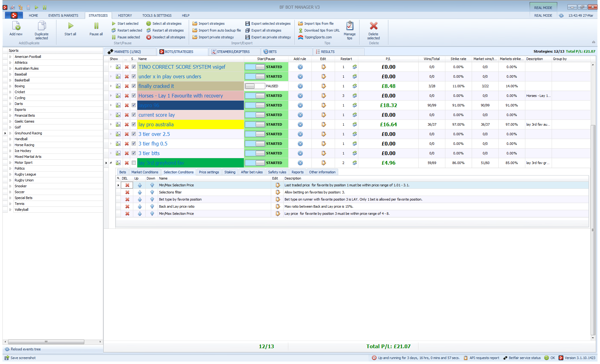
Task: Open the Safety rules sub-tab
Action: click(277, 172)
